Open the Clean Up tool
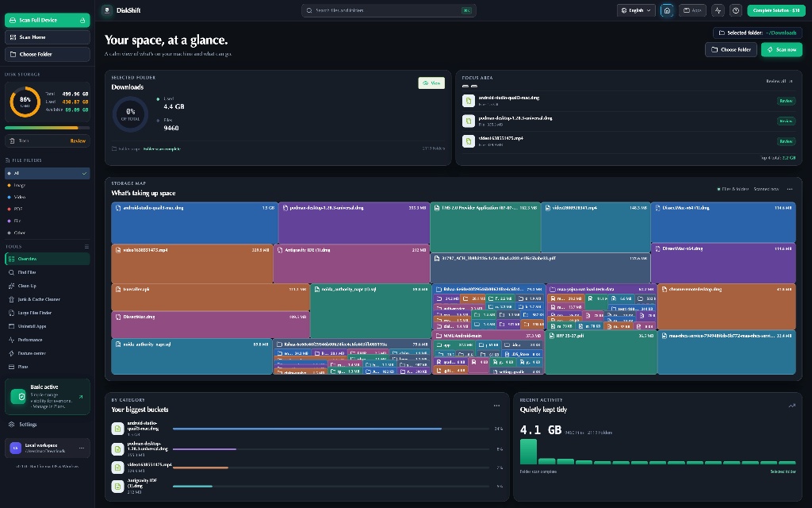The width and height of the screenshot is (812, 508). pyautogui.click(x=47, y=286)
